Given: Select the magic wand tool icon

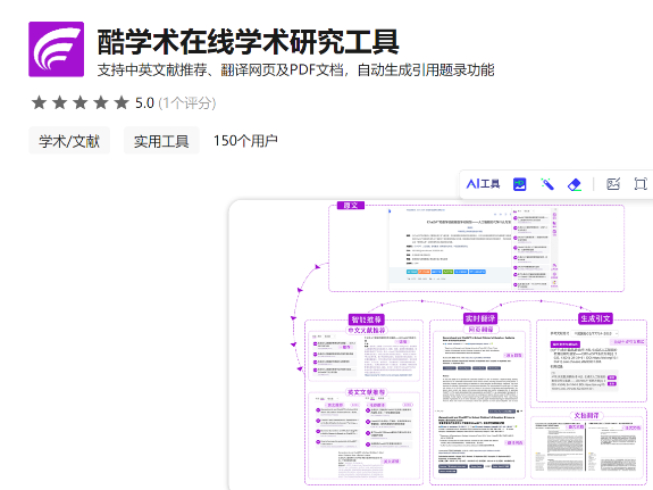Looking at the screenshot, I should click(x=547, y=184).
